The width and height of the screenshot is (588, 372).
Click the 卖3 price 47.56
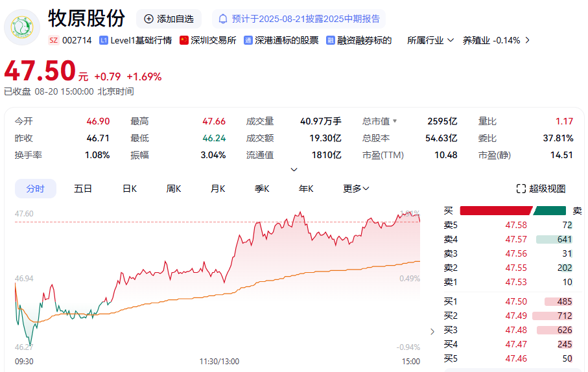pos(516,253)
